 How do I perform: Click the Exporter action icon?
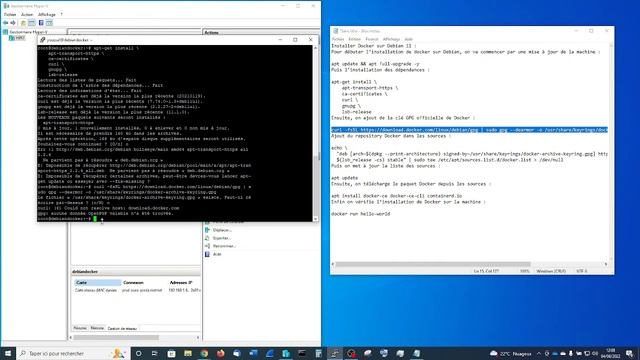(x=207, y=238)
